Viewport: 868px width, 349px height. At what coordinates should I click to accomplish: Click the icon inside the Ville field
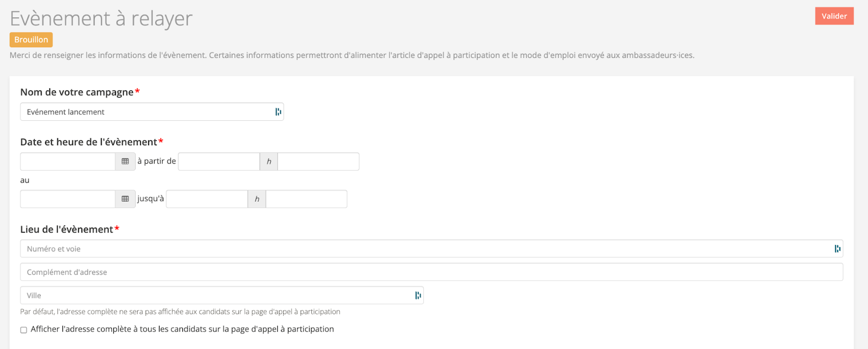pos(418,295)
